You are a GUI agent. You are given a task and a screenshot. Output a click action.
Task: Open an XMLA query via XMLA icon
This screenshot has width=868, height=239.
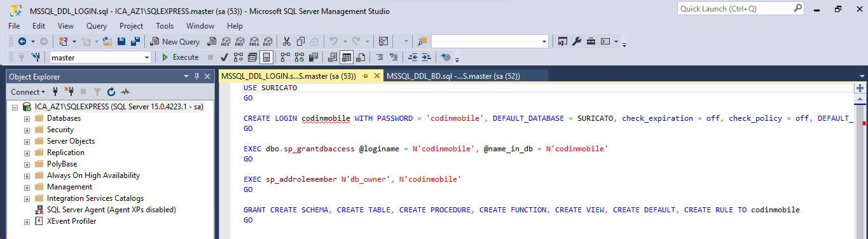tap(254, 41)
